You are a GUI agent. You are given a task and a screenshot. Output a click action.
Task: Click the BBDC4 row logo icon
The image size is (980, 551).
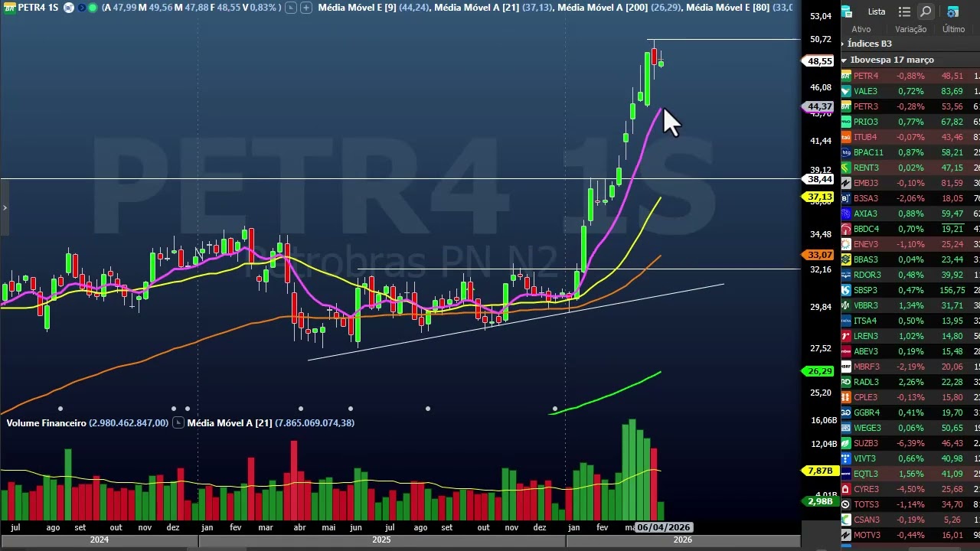[846, 229]
